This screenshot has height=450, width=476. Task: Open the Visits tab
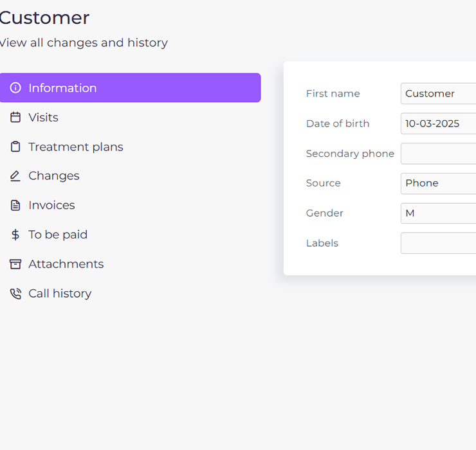pyautogui.click(x=43, y=118)
